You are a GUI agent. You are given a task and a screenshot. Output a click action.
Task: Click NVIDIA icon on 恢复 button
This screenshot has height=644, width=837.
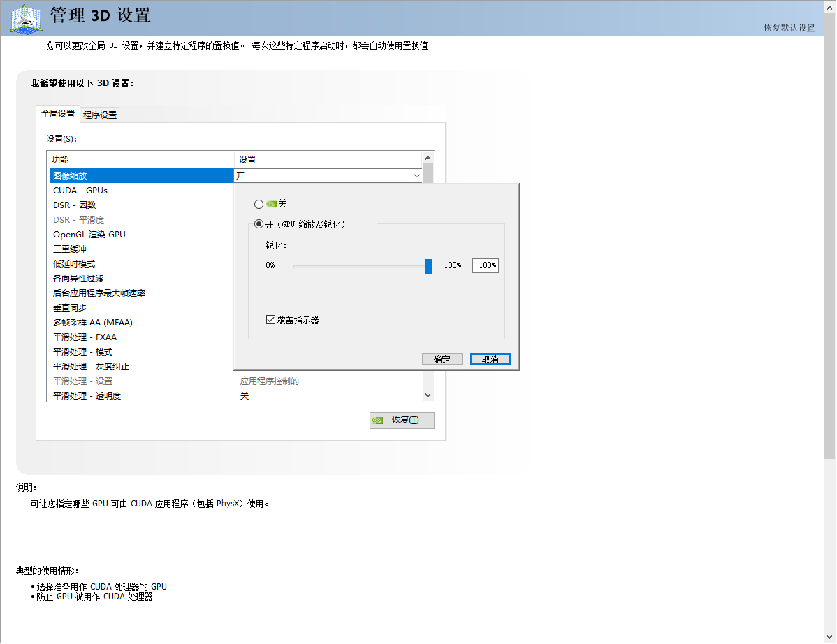click(x=378, y=420)
